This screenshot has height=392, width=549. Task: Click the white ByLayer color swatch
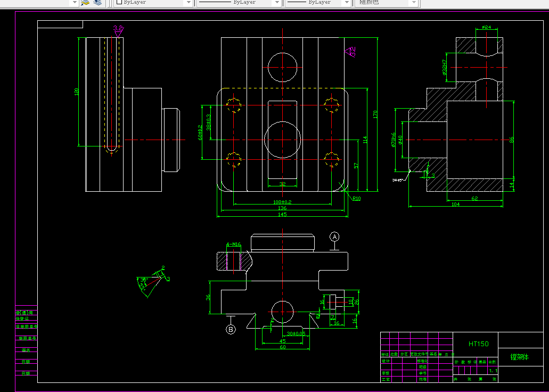[119, 2]
